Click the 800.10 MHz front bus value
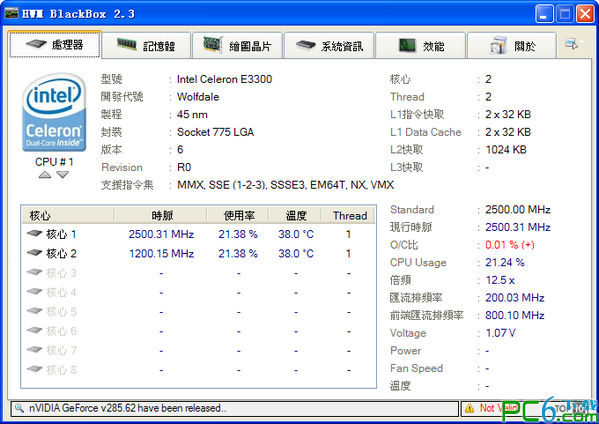The width and height of the screenshot is (599, 424). click(515, 315)
